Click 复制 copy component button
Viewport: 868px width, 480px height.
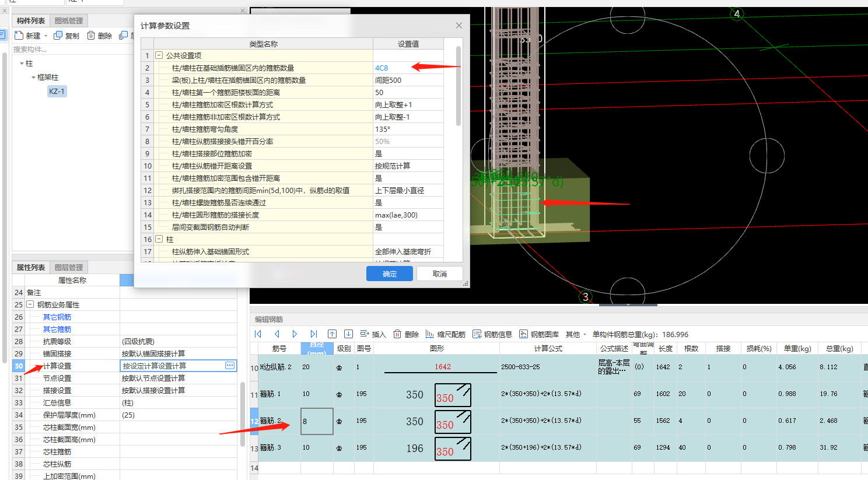(x=66, y=36)
